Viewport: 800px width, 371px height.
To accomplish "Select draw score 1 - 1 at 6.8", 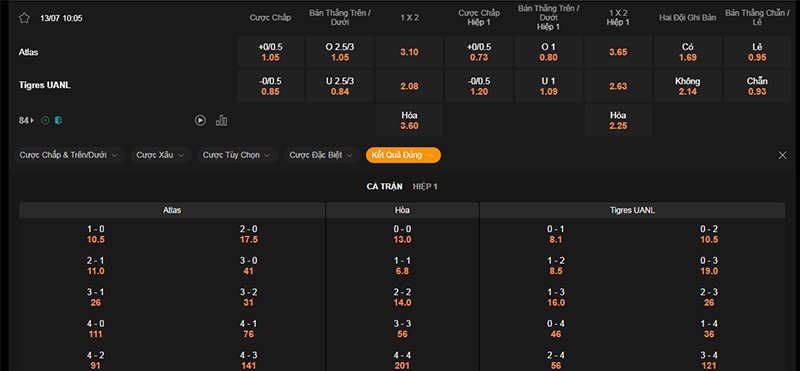I will pyautogui.click(x=403, y=266).
